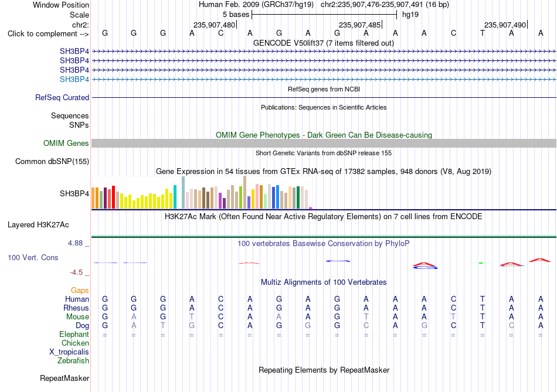Image resolution: width=557 pixels, height=392 pixels.
Task: Click the 'Click to complement -->' label
Action: (x=48, y=34)
